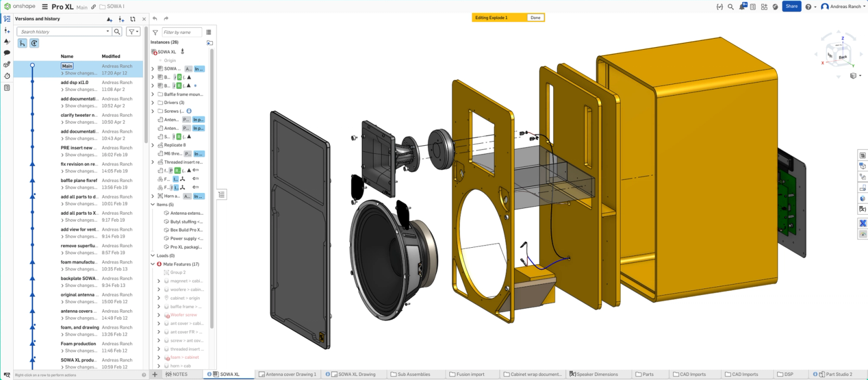The width and height of the screenshot is (868, 380).
Task: Open the Speaker Dimensions tab
Action: click(597, 374)
